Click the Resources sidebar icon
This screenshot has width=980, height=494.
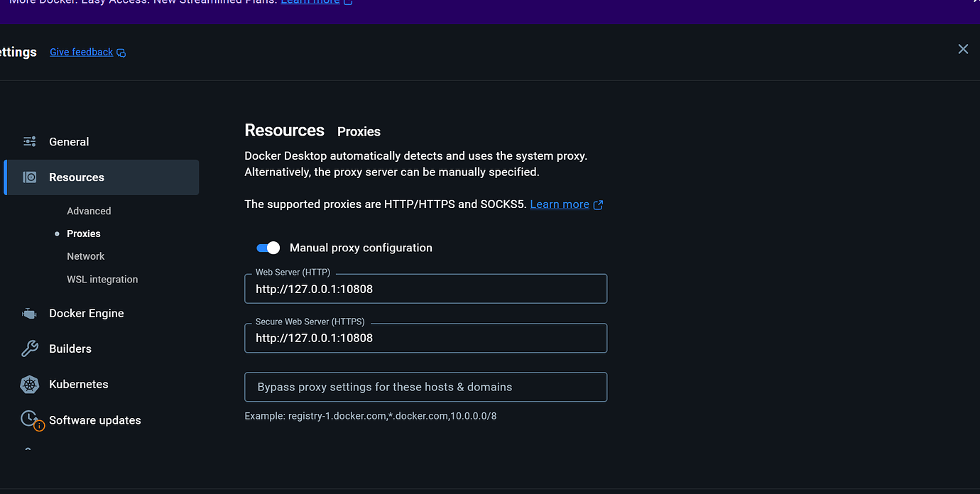tap(29, 177)
